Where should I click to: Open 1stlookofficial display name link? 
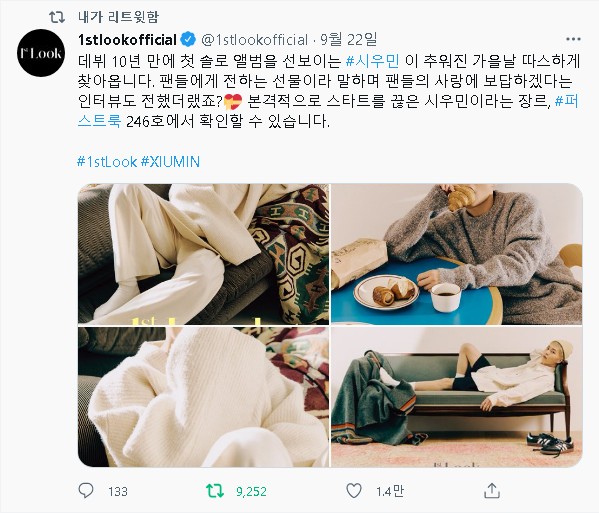pyautogui.click(x=127, y=40)
